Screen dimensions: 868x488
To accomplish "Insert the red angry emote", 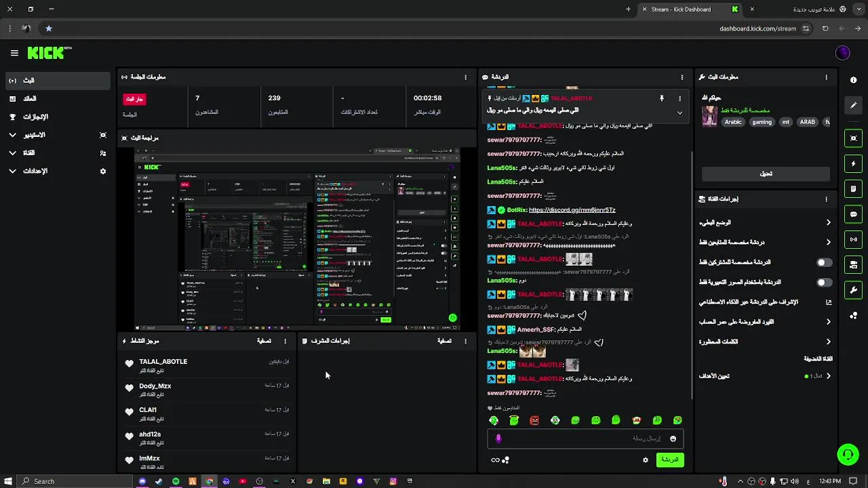I will tap(534, 420).
